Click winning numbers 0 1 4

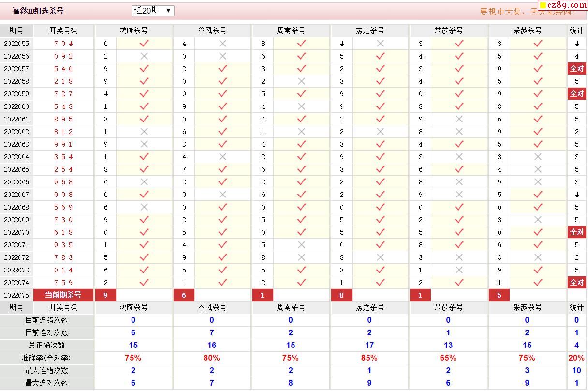[63, 270]
